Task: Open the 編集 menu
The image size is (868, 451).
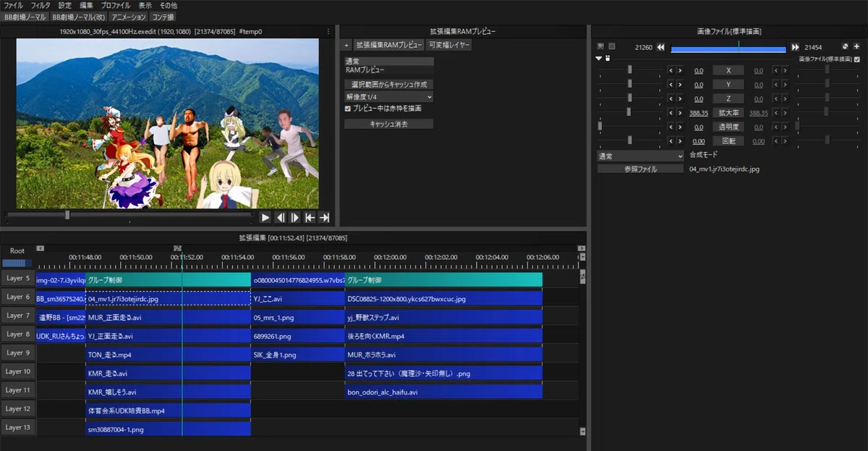Action: [x=86, y=5]
